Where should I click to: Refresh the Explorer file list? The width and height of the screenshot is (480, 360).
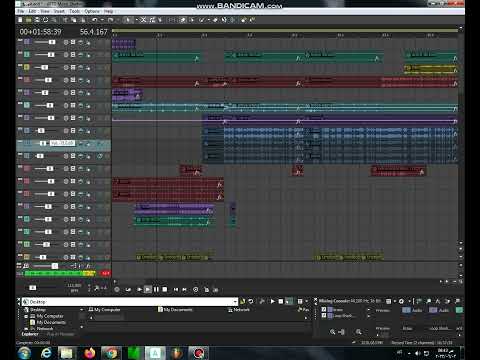pyautogui.click(x=251, y=301)
